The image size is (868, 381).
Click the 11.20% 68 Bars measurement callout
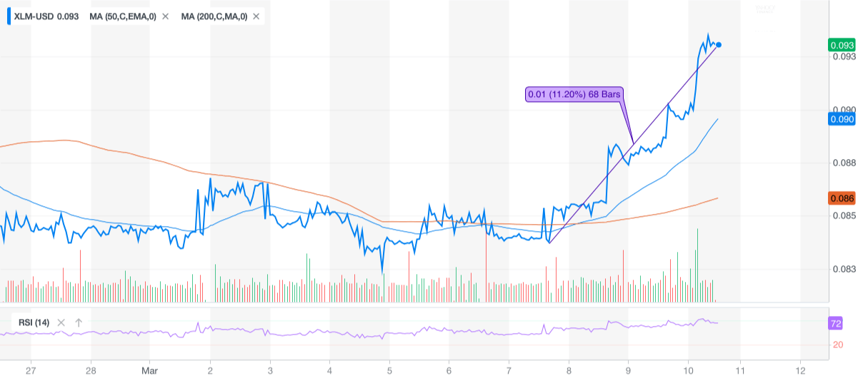pos(574,94)
